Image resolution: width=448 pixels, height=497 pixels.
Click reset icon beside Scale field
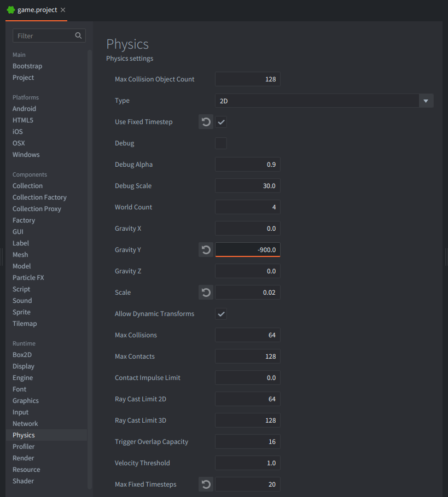point(206,293)
